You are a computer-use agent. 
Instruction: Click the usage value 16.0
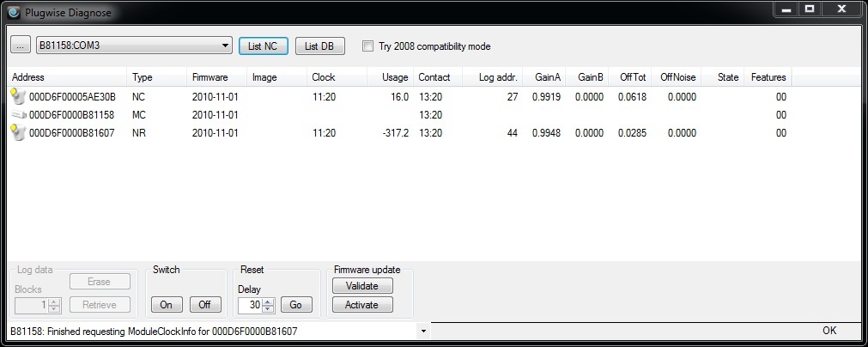(400, 97)
